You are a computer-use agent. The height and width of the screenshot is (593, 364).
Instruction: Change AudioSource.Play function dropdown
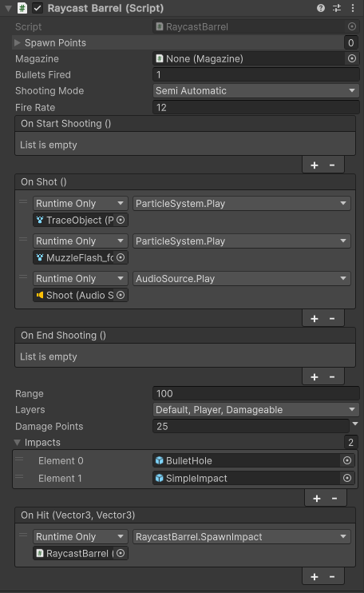coord(242,279)
